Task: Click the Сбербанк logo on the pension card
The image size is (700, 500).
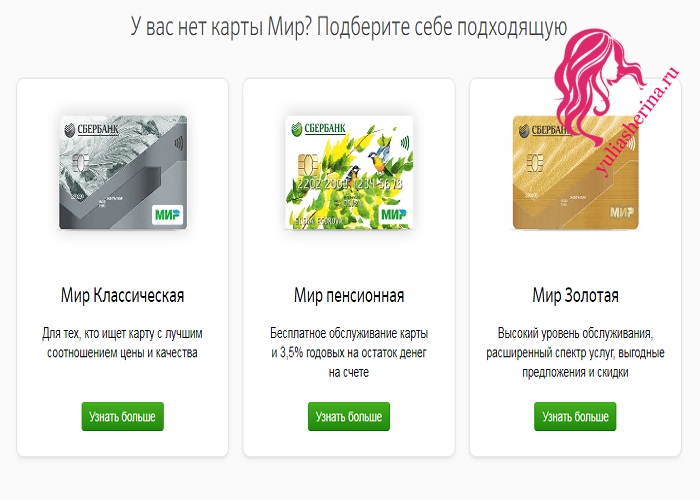Action: [318, 129]
